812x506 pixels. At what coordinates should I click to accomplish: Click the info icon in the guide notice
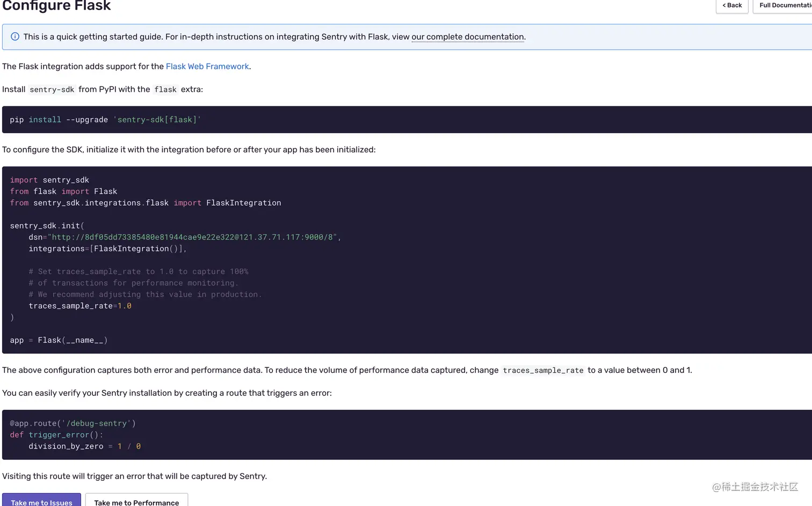[x=15, y=37]
